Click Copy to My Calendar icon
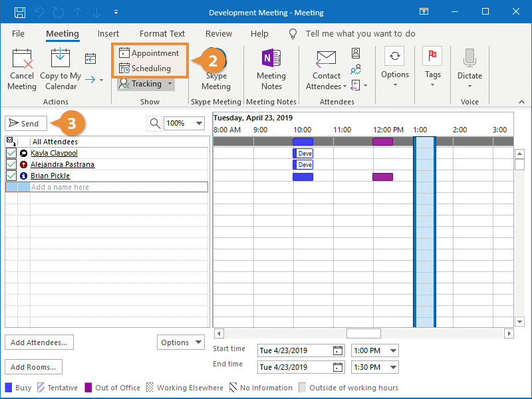The width and height of the screenshot is (532, 399). (60, 60)
